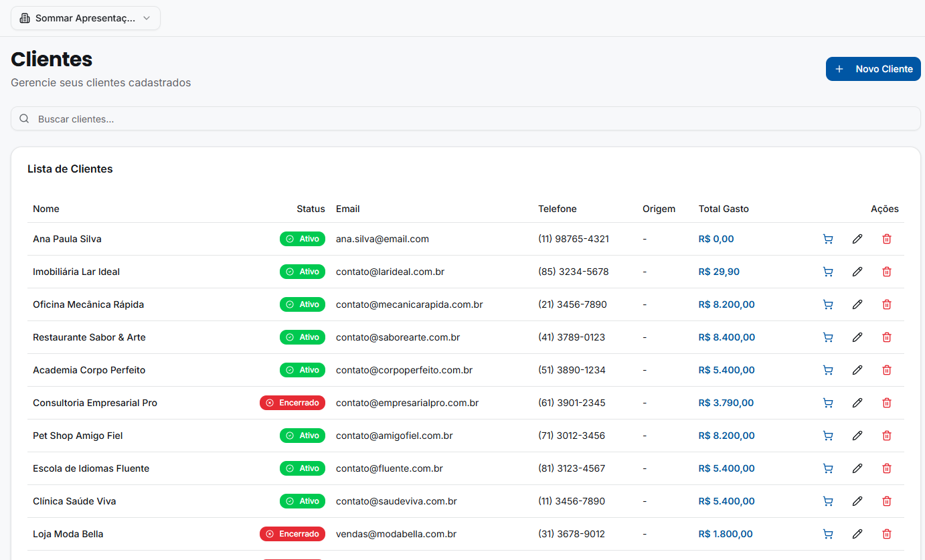
Task: Delete Consultoria Empresarial Pro with trash icon
Action: click(887, 403)
